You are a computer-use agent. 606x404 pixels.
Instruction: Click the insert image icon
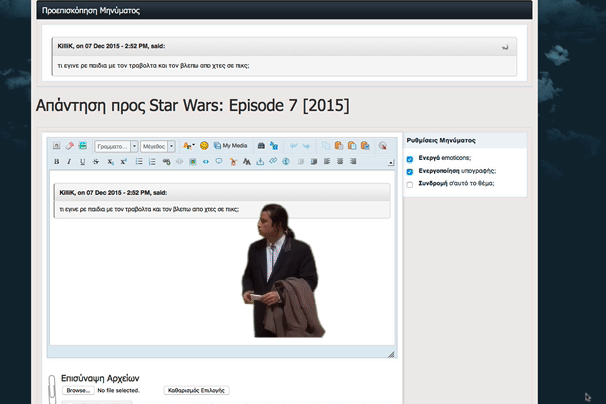coord(192,162)
